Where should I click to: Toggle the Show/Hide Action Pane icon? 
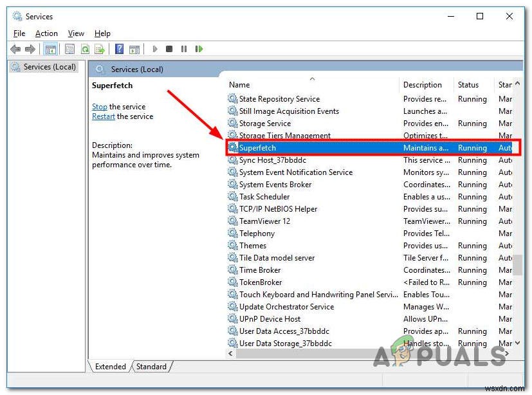pyautogui.click(x=134, y=50)
